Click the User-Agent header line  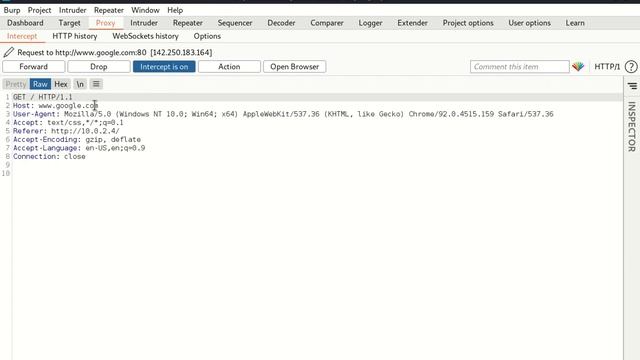(283, 114)
